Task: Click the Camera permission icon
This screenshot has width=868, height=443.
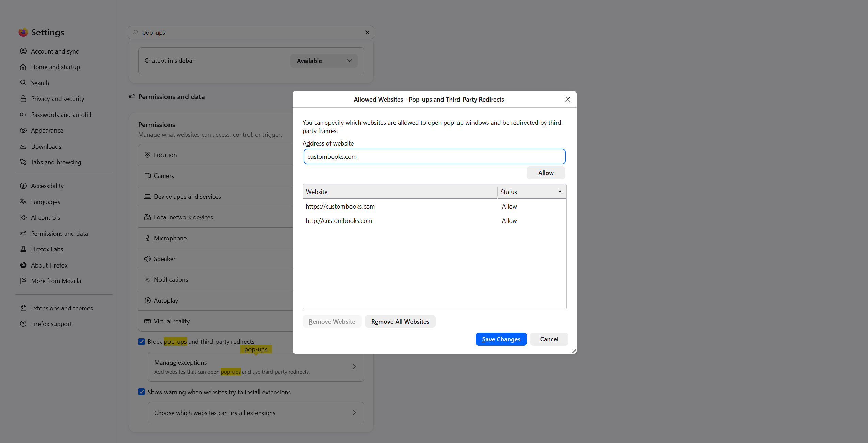Action: point(147,176)
